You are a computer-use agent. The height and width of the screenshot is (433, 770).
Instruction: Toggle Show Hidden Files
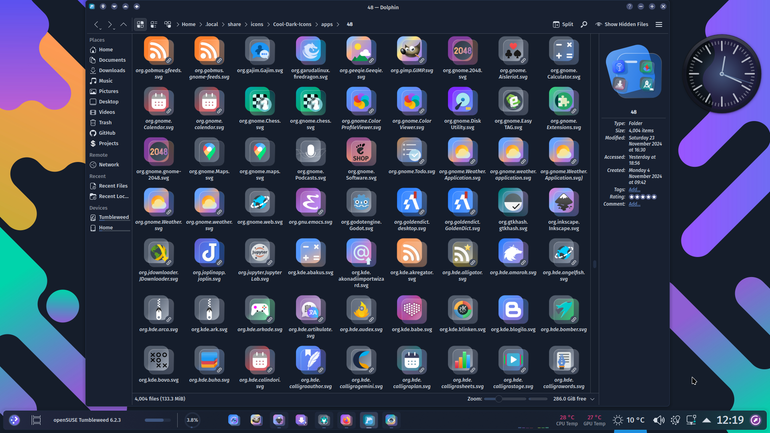(x=622, y=24)
